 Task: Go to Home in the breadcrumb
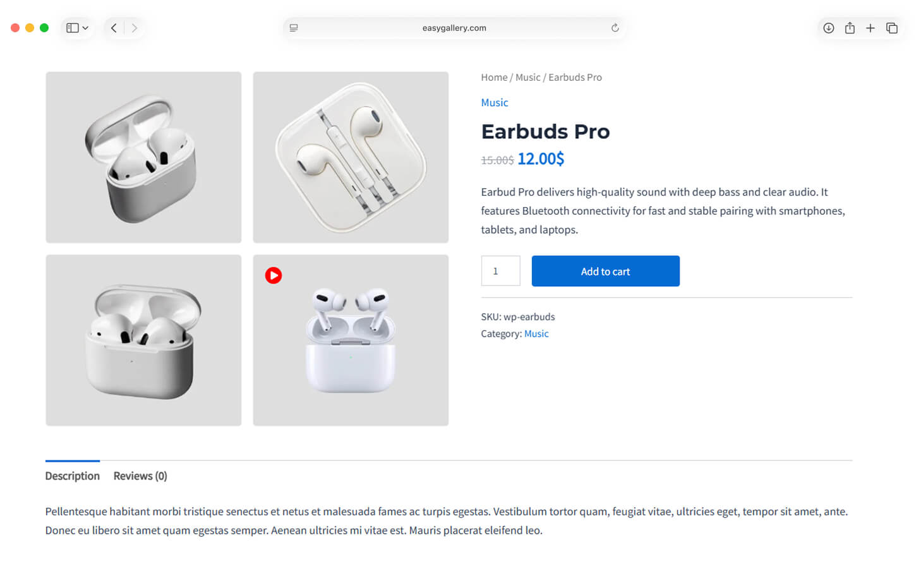(x=494, y=78)
